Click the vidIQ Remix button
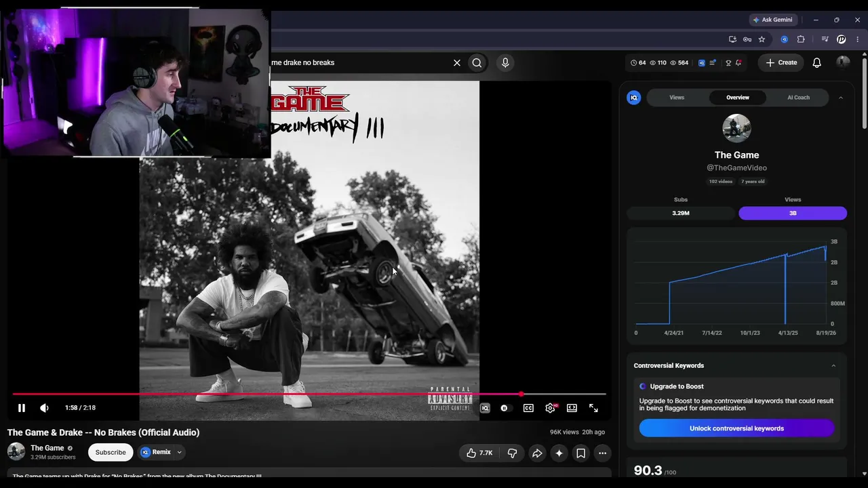The image size is (868, 488). [156, 452]
